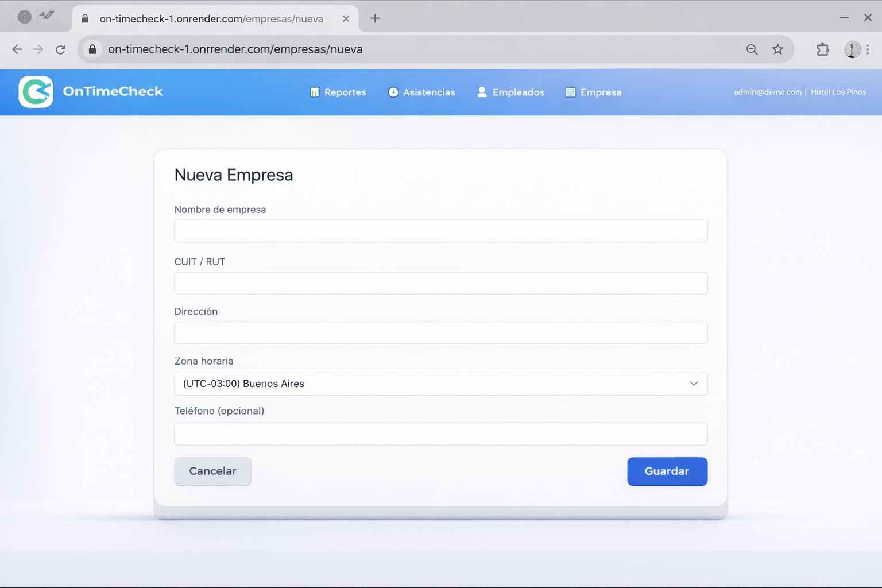This screenshot has width=882, height=588.
Task: Open the Reportes menu item
Action: tap(338, 92)
